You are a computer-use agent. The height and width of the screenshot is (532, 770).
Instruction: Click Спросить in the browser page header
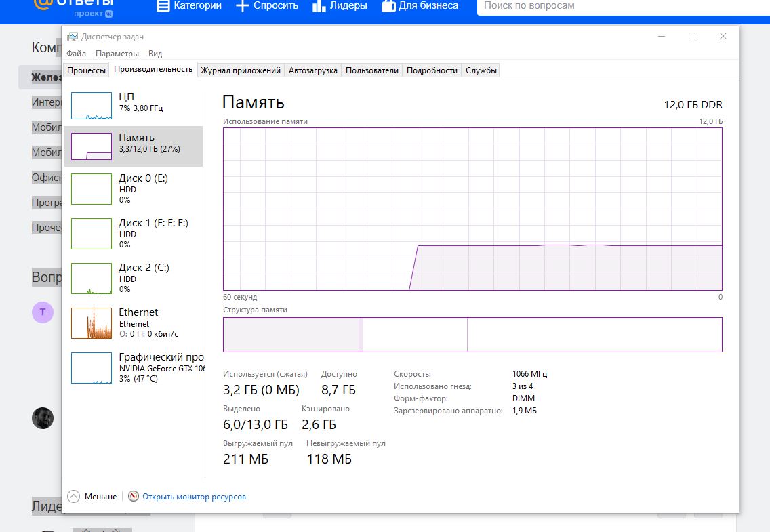pyautogui.click(x=275, y=6)
